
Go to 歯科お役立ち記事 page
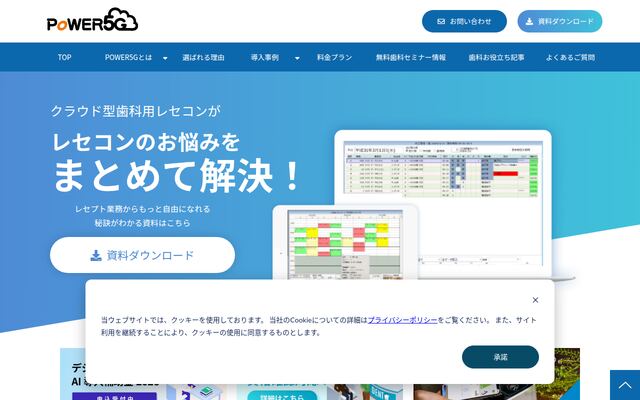pos(496,58)
